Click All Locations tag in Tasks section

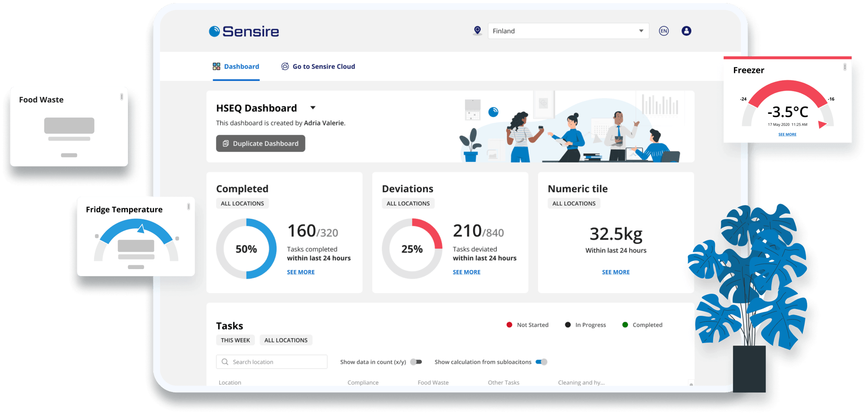coord(286,340)
